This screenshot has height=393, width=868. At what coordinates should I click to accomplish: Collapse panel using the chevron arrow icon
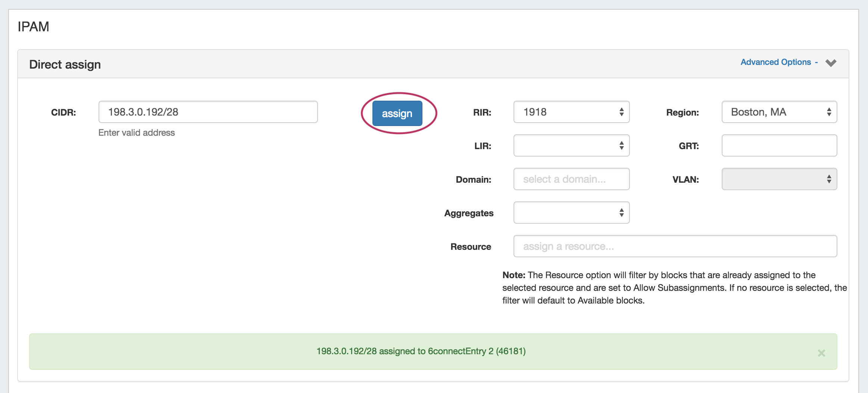pyautogui.click(x=831, y=63)
